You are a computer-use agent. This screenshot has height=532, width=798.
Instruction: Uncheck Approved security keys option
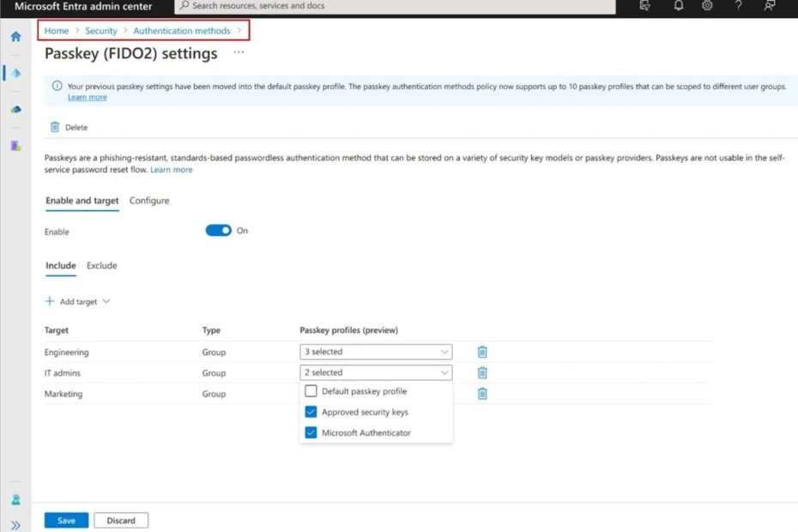pyautogui.click(x=311, y=412)
